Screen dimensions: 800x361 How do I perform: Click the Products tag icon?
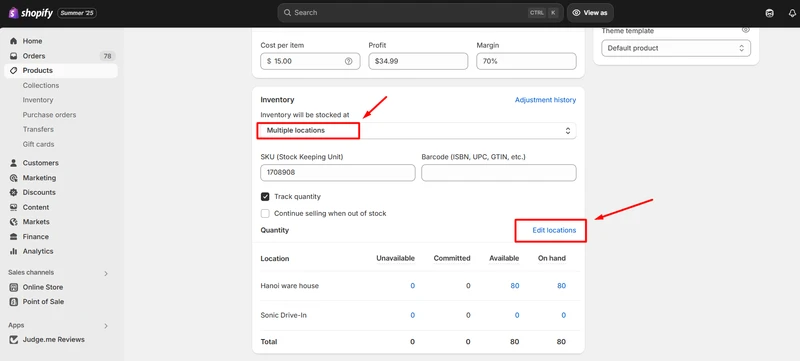14,71
